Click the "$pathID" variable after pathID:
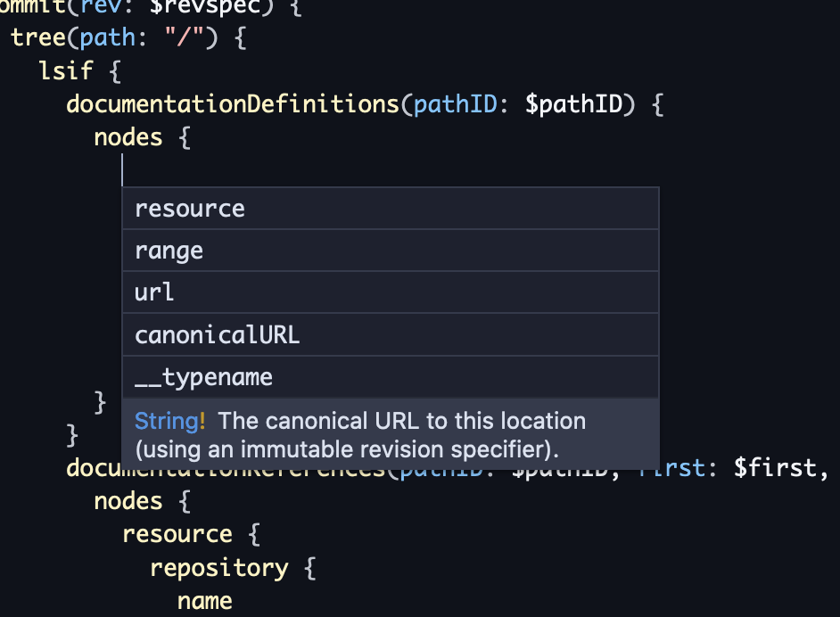The width and height of the screenshot is (840, 617). 574,104
